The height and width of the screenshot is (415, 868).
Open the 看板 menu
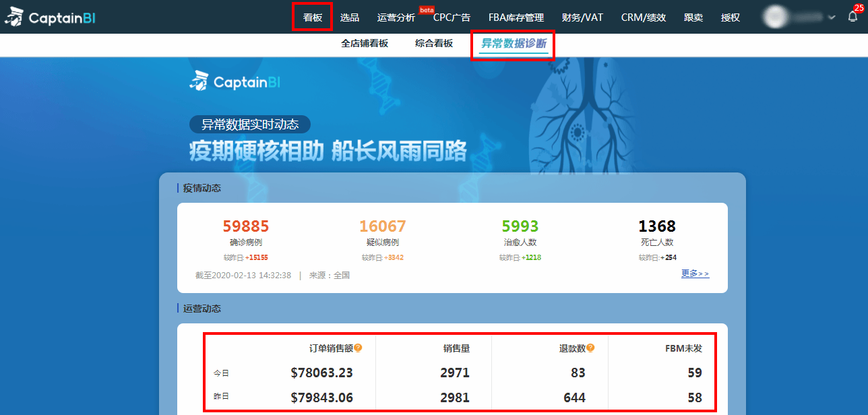coord(313,18)
